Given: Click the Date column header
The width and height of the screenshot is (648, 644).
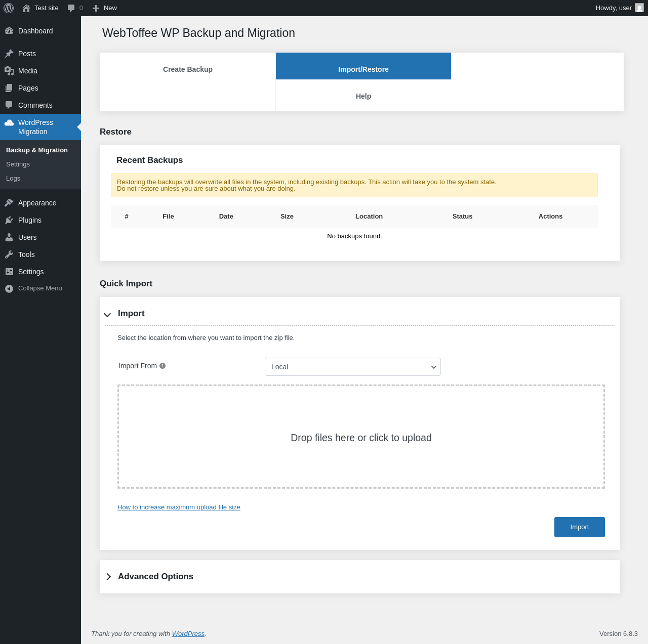Looking at the screenshot, I should coord(226,217).
